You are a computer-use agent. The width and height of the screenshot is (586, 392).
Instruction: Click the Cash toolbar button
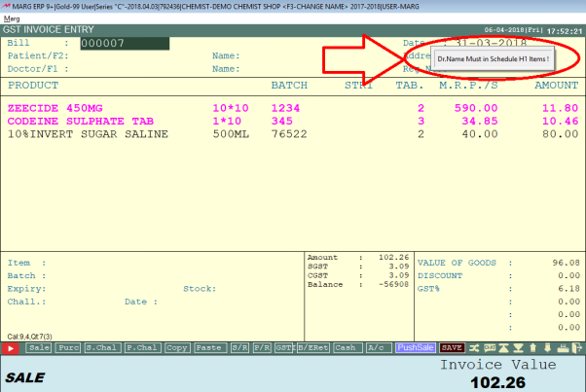pos(344,347)
